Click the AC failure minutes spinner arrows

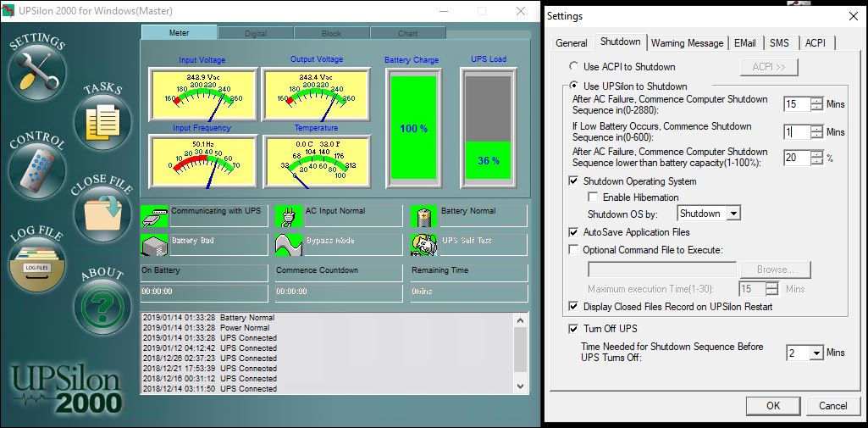tap(816, 104)
